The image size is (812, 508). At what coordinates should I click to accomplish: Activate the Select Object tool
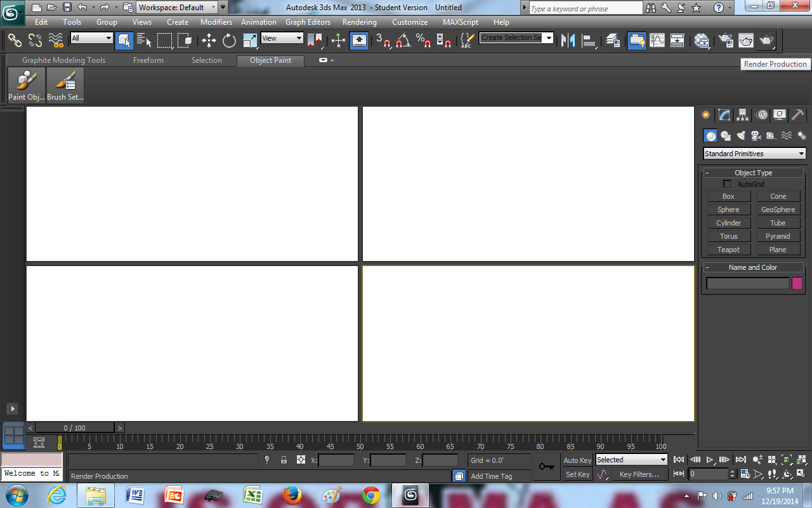click(124, 41)
